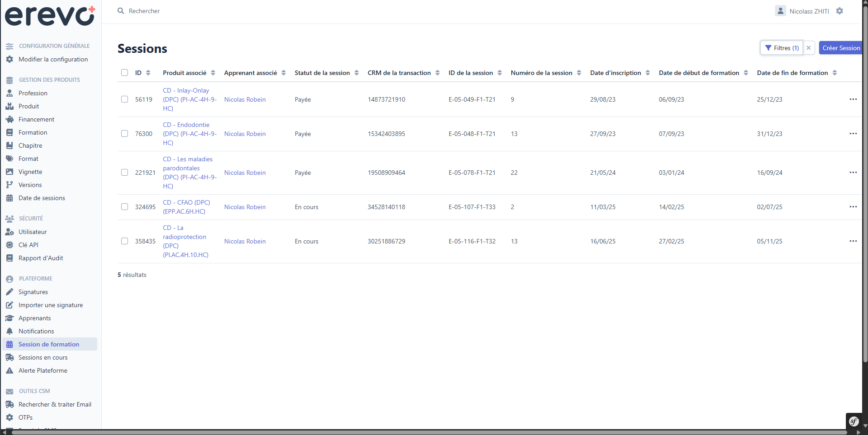Sort by CRM de la transaction column

(x=404, y=73)
